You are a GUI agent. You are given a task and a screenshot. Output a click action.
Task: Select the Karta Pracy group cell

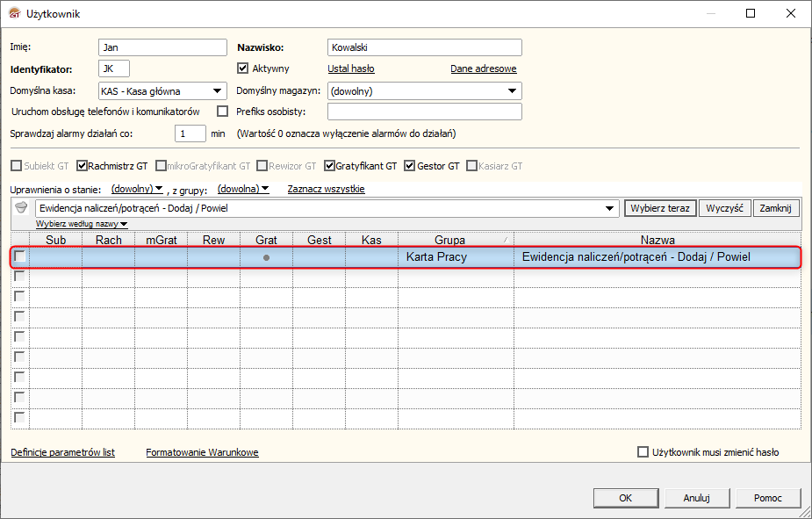[x=456, y=257]
